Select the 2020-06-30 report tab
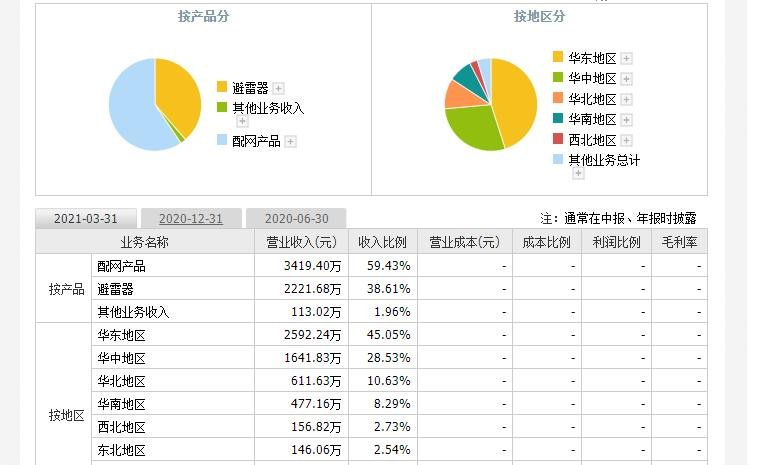 [294, 219]
